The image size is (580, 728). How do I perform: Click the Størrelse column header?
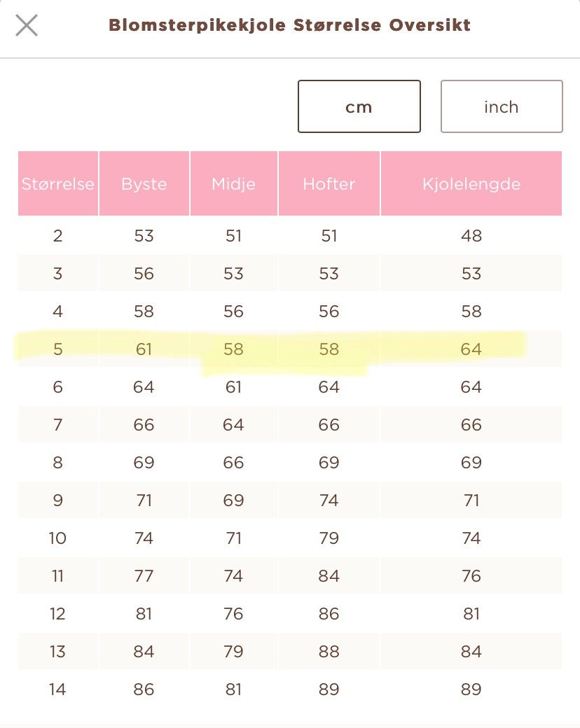click(58, 184)
